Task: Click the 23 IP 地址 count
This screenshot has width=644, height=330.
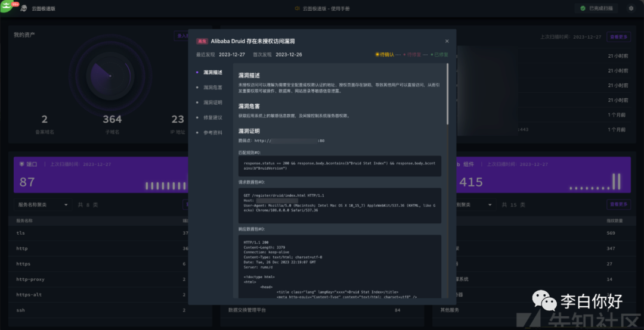Action: (x=178, y=119)
